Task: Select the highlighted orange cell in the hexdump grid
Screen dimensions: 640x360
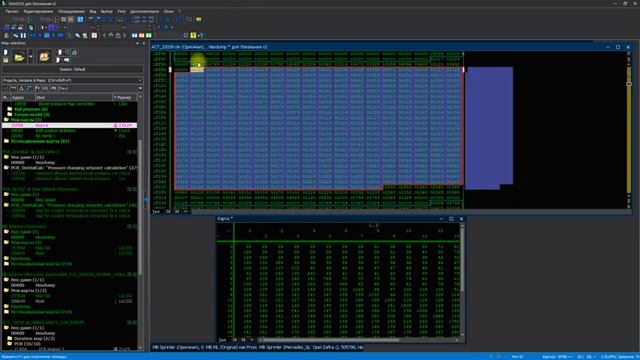Action: point(197,70)
